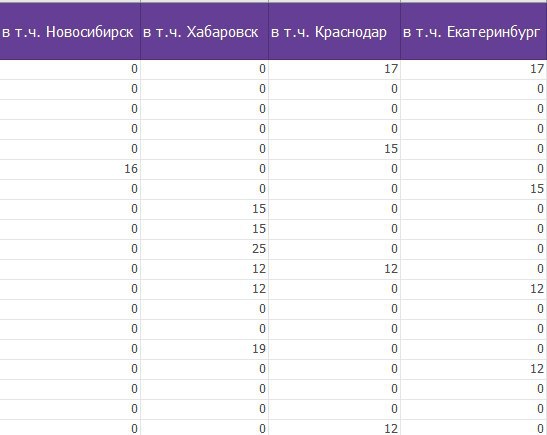The image size is (547, 435).
Task: Click Екатеринбург 0 where Хабаровск and Краснодар are 12
Action: (x=474, y=269)
